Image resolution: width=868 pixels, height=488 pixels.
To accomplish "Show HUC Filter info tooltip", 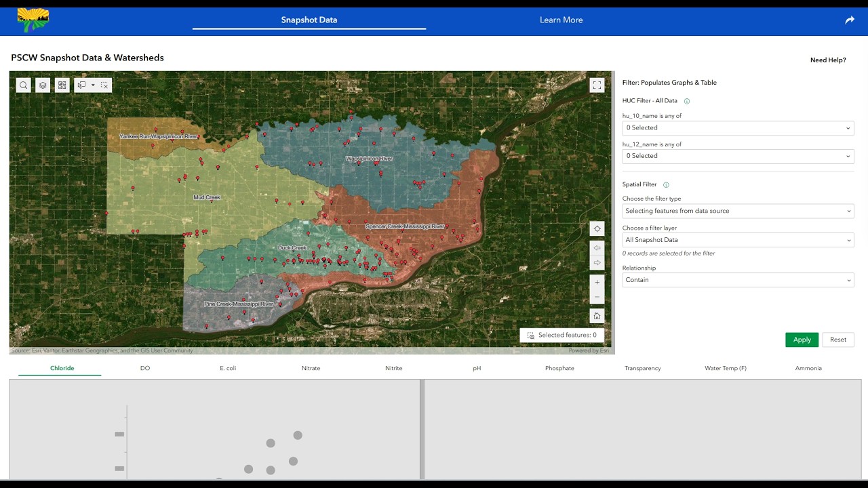I will click(x=687, y=101).
